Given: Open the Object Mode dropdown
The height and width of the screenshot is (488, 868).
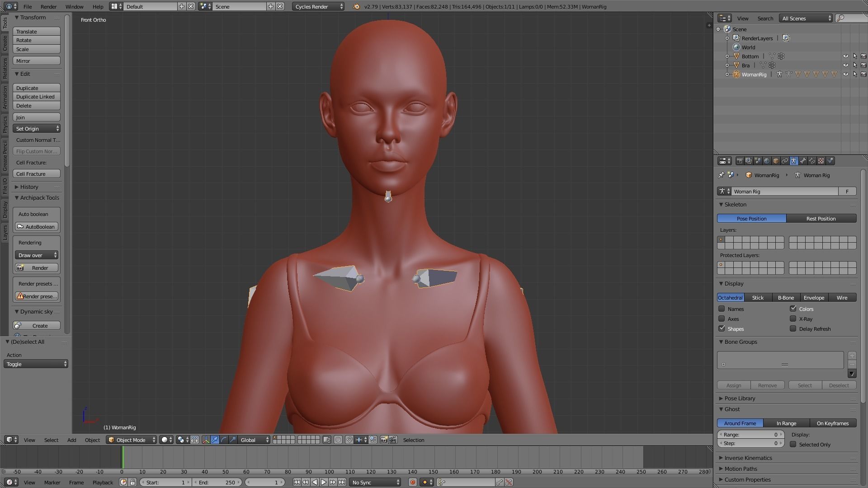Looking at the screenshot, I should point(131,440).
